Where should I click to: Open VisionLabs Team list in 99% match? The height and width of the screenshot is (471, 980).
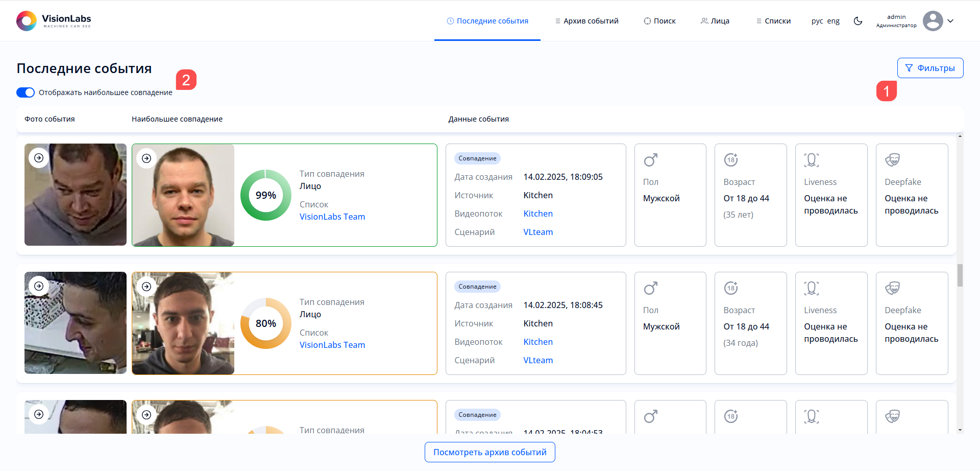pyautogui.click(x=332, y=217)
